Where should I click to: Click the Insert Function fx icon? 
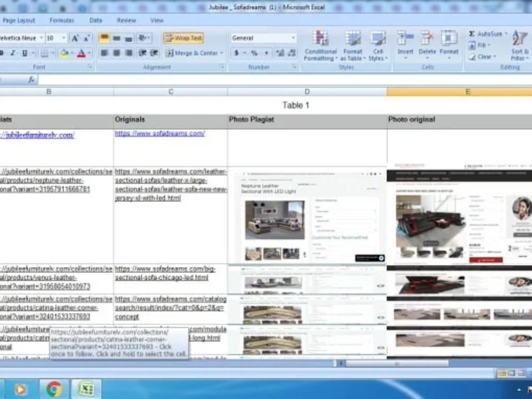tap(31, 80)
